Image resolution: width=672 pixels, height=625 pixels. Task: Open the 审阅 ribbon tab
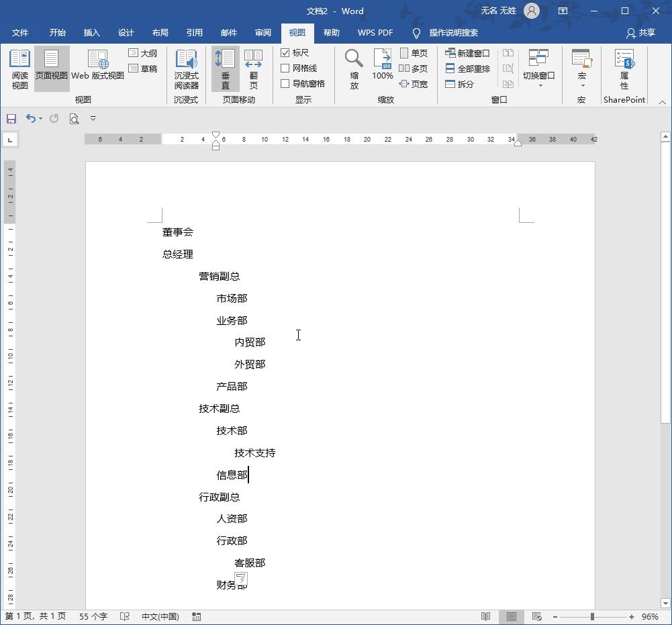[262, 32]
